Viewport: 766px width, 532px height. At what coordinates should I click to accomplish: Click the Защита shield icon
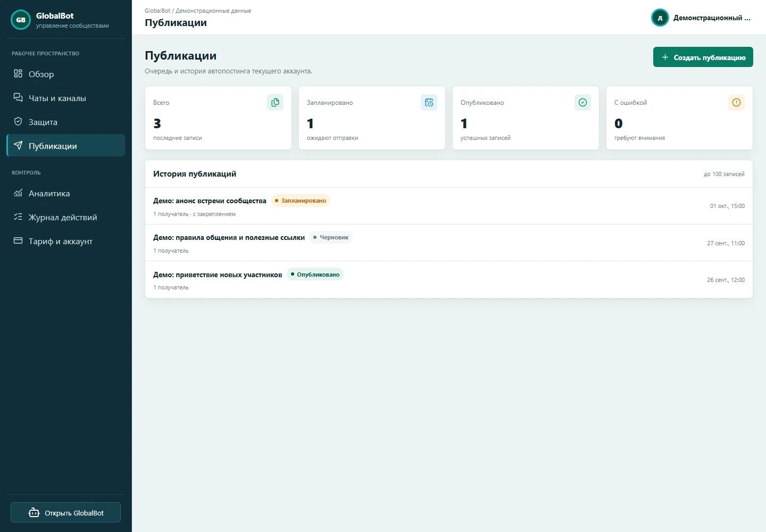point(18,121)
